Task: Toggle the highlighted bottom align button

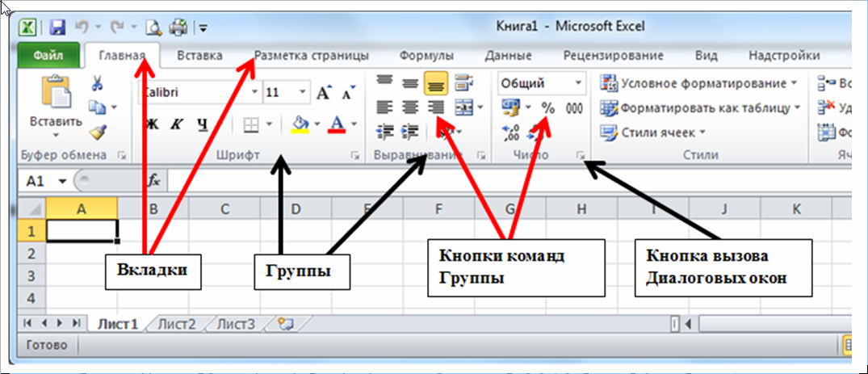Action: [x=436, y=84]
